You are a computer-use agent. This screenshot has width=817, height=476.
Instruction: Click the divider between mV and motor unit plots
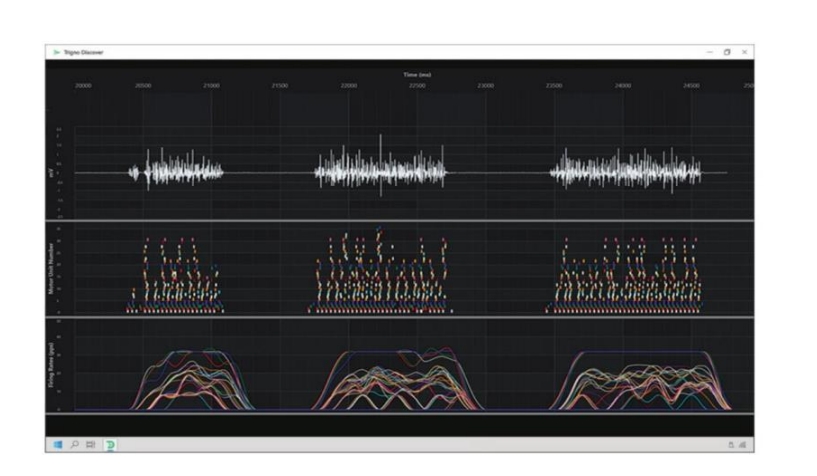(400, 221)
